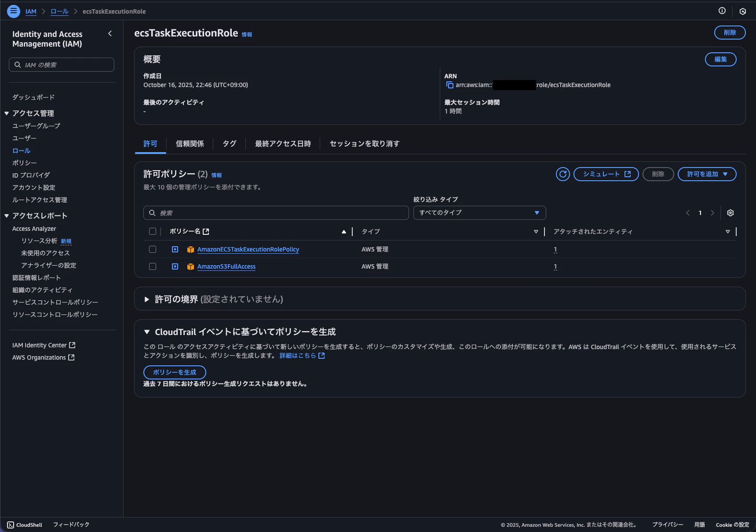The width and height of the screenshot is (756, 532).
Task: Open IAM Identity Center external link
Action: point(44,345)
